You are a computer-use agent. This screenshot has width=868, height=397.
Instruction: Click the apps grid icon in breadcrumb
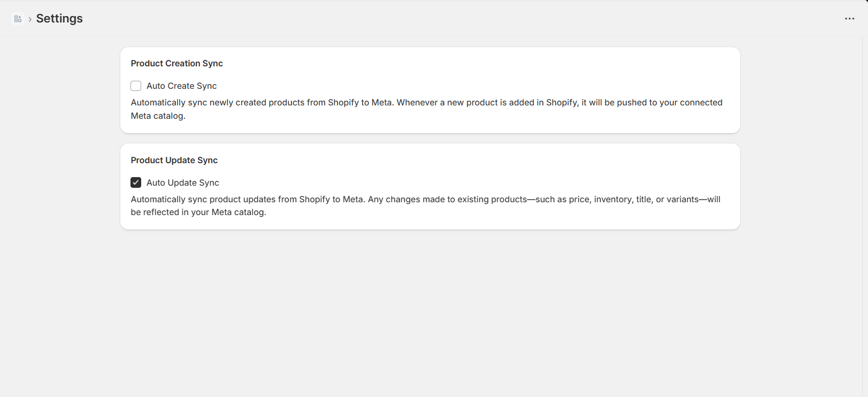[x=18, y=19]
